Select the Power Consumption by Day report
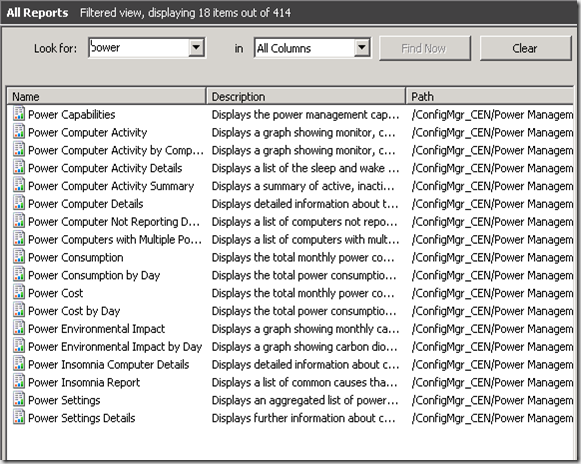 290,275
